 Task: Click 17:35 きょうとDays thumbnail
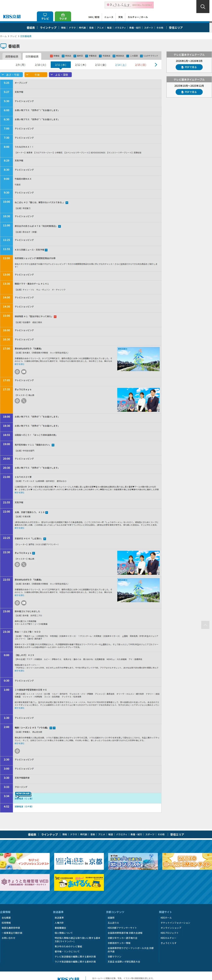pos(138,400)
